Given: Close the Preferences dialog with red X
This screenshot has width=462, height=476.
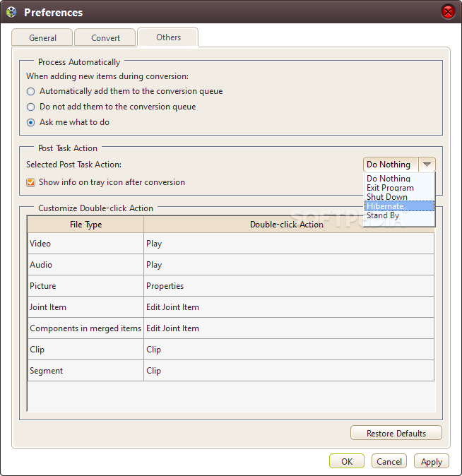Looking at the screenshot, I should tap(448, 12).
